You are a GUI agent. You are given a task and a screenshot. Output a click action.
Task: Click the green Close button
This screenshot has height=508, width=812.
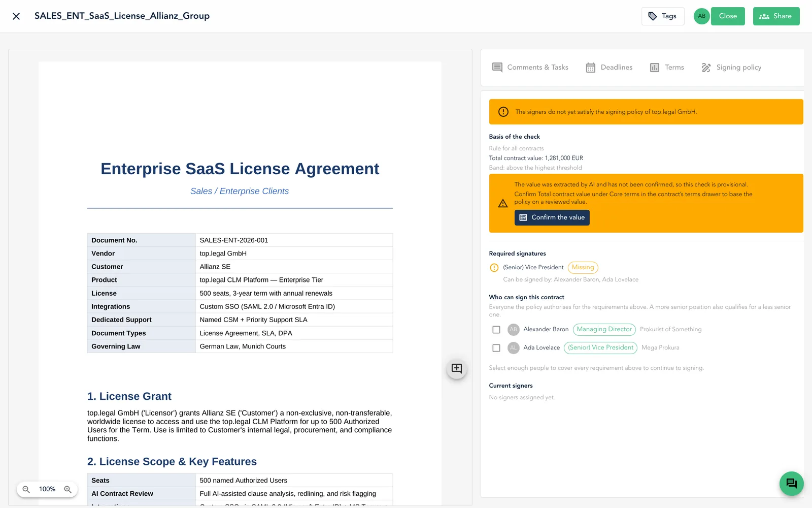tap(728, 16)
